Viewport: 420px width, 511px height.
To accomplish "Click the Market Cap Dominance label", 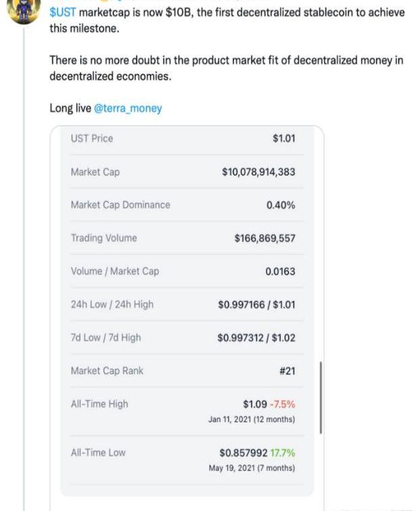I will coord(120,205).
